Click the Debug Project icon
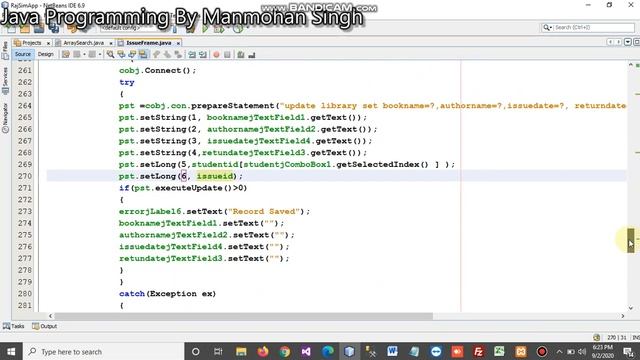 pyautogui.click(x=219, y=28)
